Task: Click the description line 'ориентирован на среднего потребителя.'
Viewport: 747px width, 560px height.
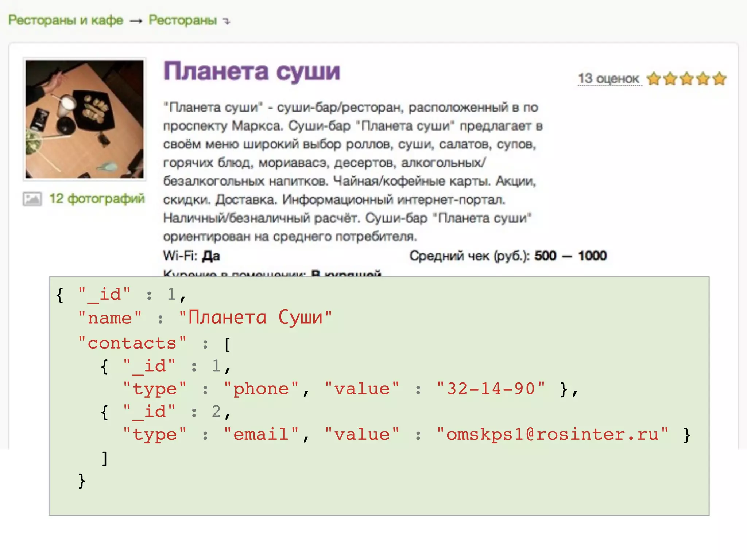Action: pyautogui.click(x=290, y=237)
